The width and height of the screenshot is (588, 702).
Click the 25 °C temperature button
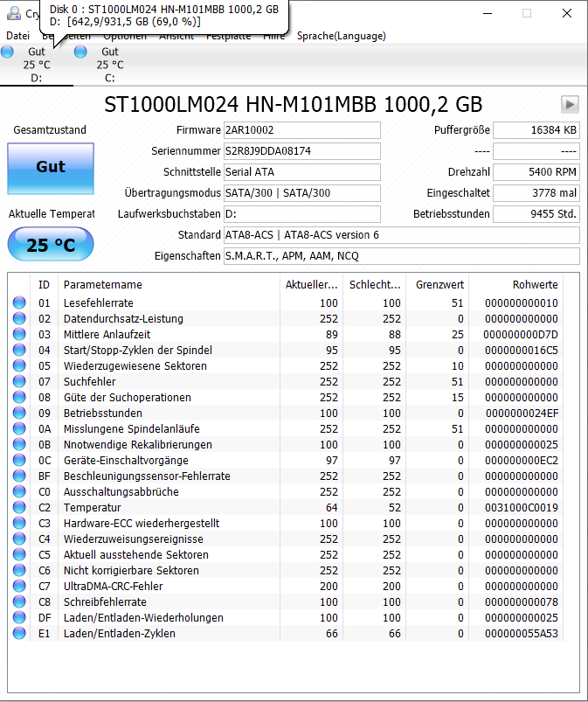[x=51, y=244]
